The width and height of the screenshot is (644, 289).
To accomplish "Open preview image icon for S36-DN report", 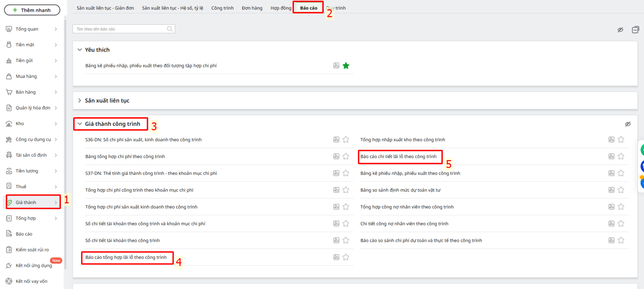I will pos(336,139).
